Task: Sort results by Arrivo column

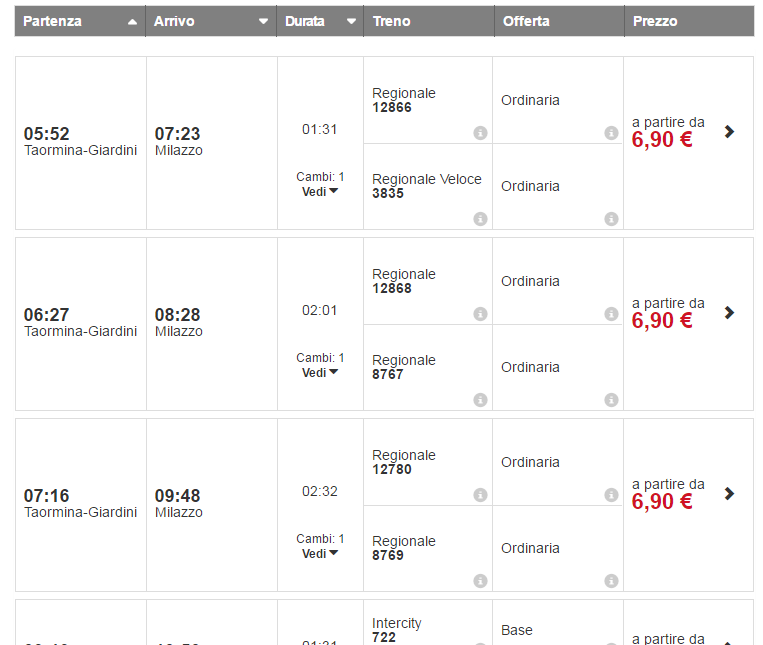Action: [211, 21]
